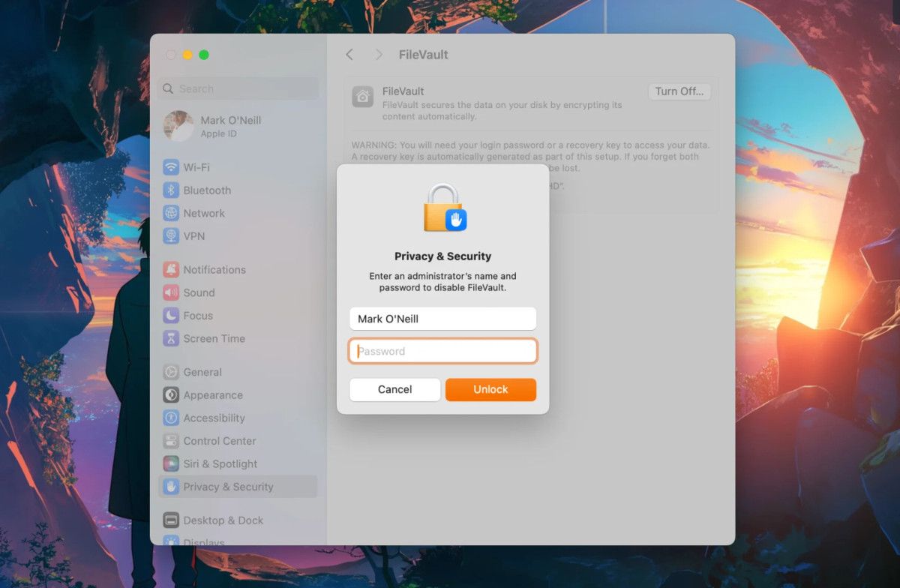Click the administrator name field
Image resolution: width=900 pixels, height=588 pixels.
[442, 319]
